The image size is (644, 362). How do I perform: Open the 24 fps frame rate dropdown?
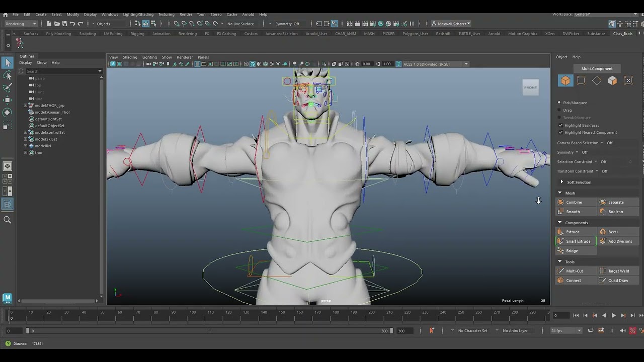tap(579, 331)
